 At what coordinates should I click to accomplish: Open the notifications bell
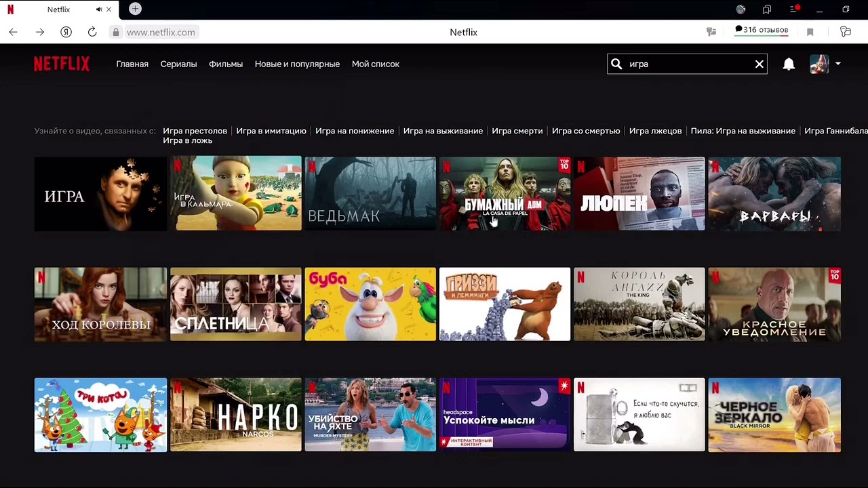[789, 64]
